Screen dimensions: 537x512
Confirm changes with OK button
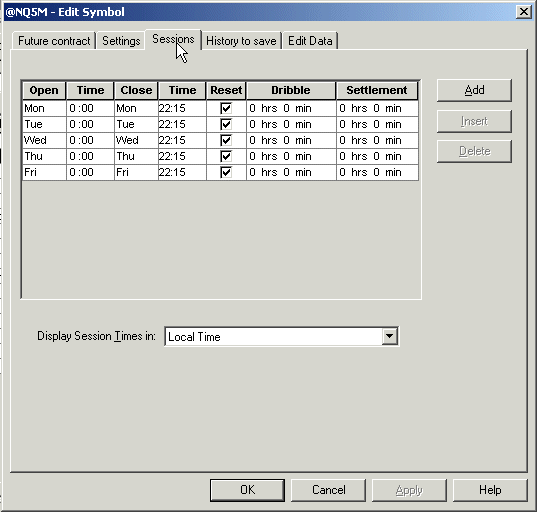(x=247, y=490)
